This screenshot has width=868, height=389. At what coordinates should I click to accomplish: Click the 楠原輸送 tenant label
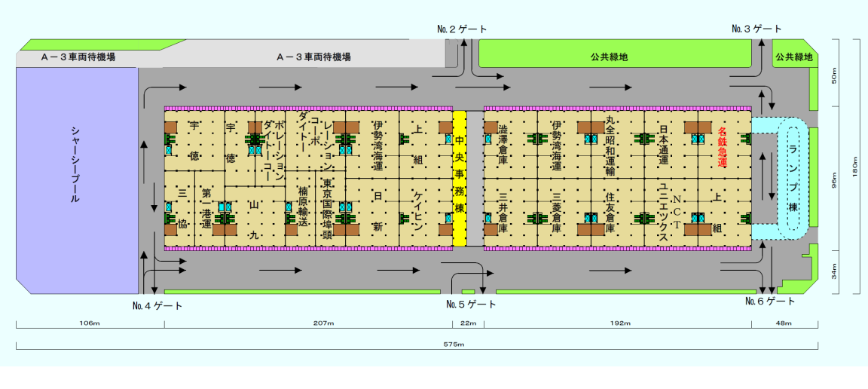pyautogui.click(x=302, y=206)
